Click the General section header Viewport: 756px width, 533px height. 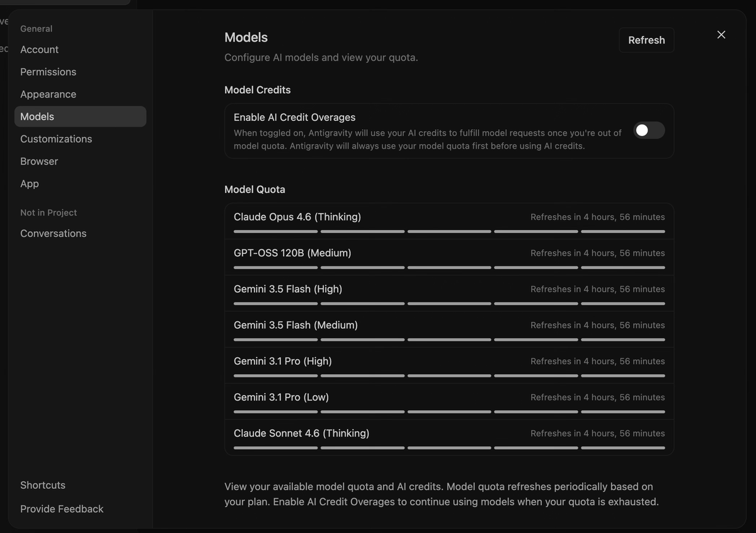point(36,29)
